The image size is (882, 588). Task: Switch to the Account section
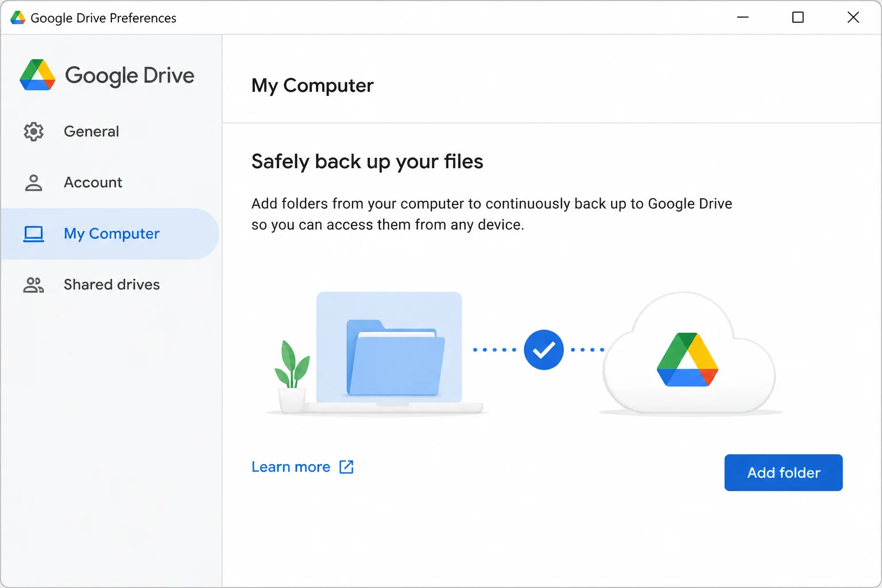click(110, 183)
